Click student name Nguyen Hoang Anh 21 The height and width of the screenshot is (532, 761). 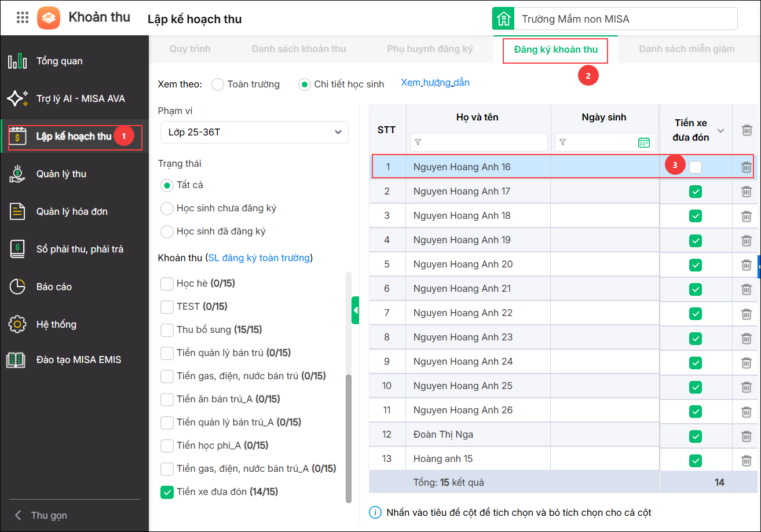point(462,288)
